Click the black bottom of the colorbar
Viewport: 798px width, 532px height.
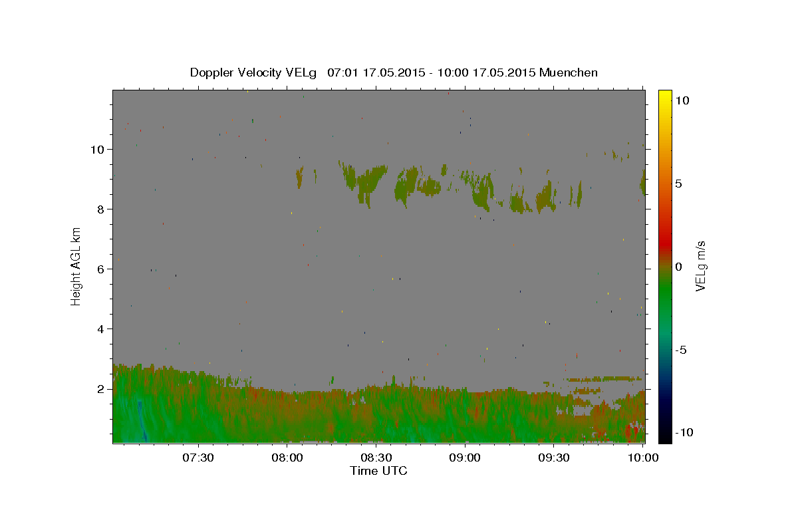coord(665,438)
